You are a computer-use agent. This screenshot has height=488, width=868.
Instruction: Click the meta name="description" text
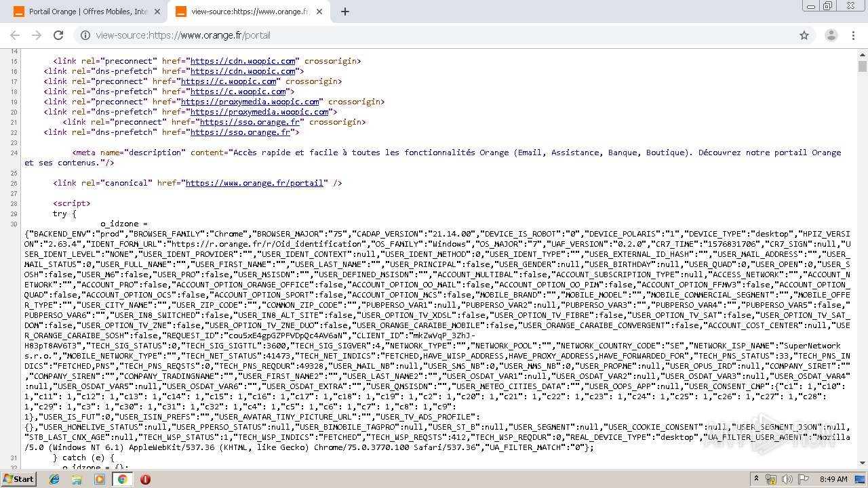pos(129,152)
